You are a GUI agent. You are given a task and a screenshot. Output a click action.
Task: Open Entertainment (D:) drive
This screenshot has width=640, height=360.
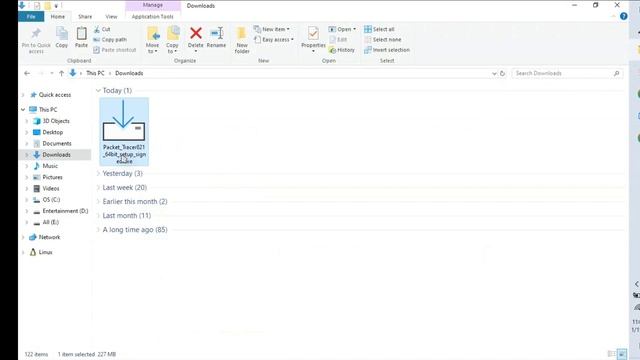pos(65,211)
